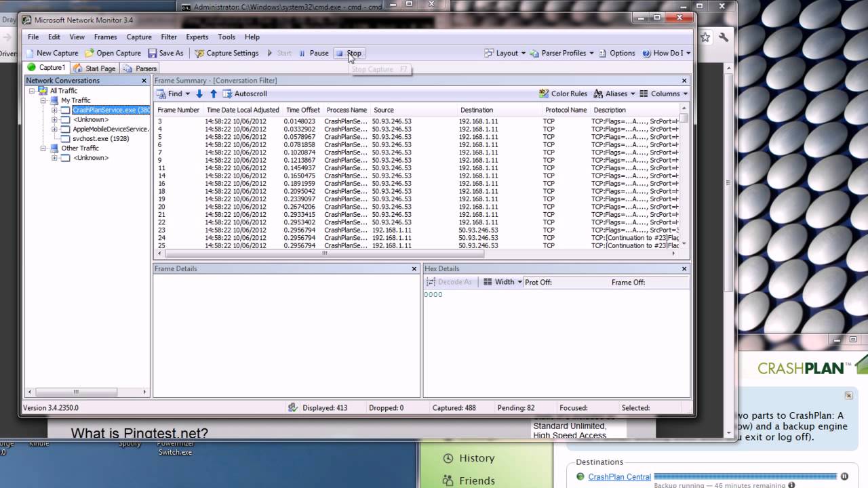This screenshot has height=488, width=868.
Task: Select CrashPlanService.exe in conversations tree
Action: coord(111,110)
